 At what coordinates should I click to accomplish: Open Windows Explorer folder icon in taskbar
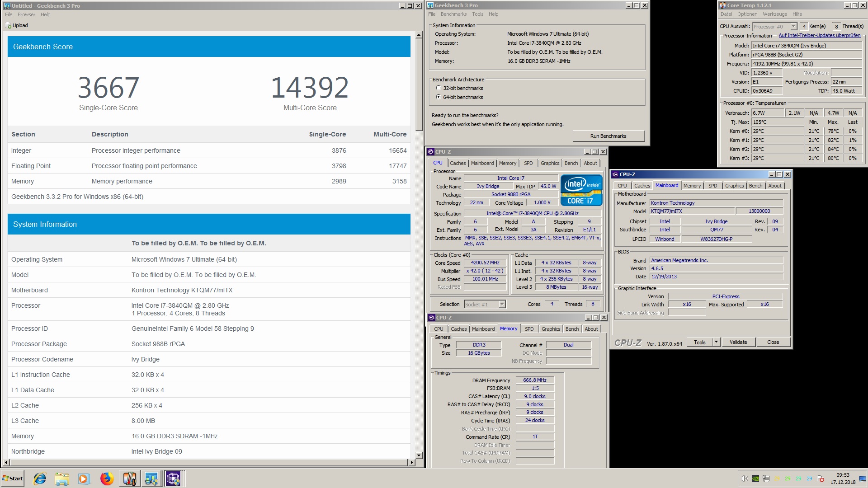[62, 479]
